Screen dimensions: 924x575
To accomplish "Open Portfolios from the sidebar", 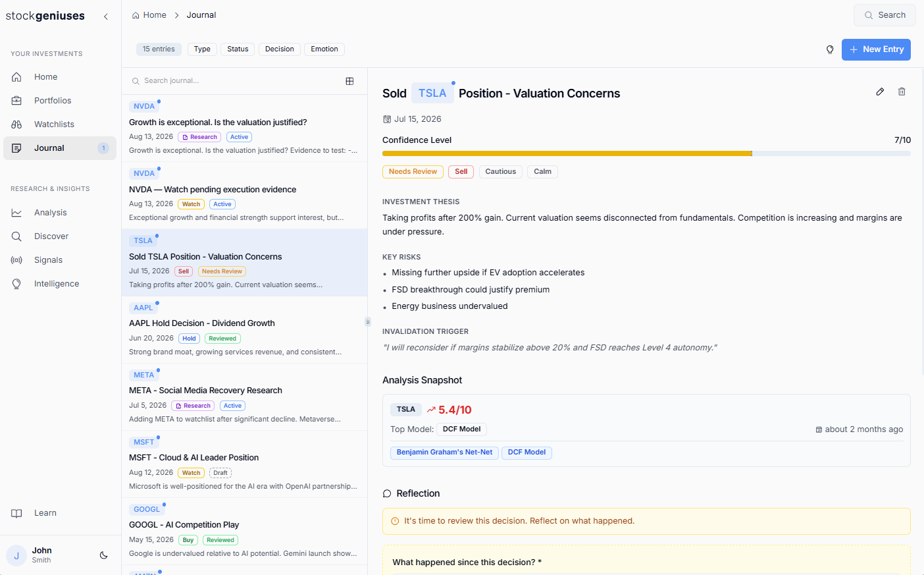I will click(x=60, y=101).
